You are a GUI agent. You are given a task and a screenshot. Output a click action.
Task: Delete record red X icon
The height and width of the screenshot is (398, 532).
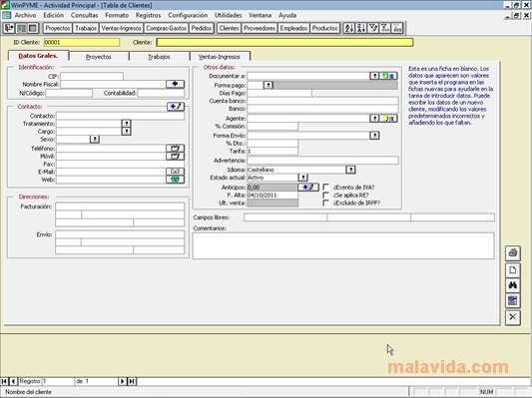point(513,317)
